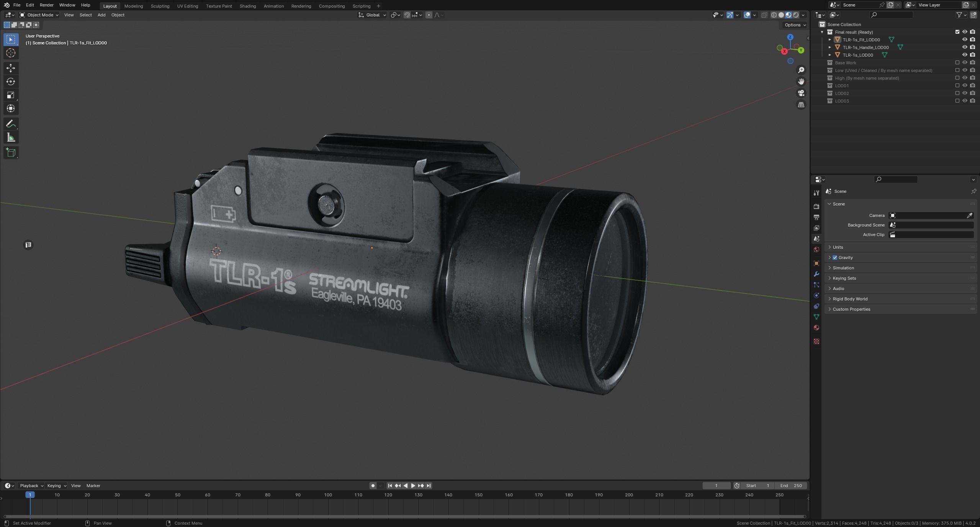
Task: Open the View Layer properties tab
Action: coord(816,228)
